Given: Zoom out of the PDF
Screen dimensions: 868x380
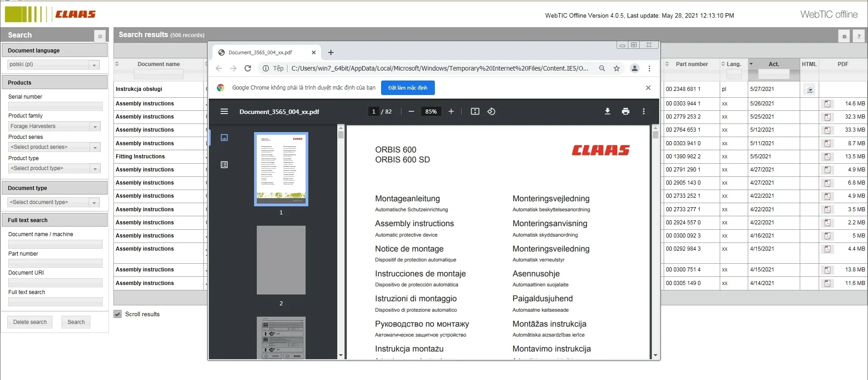Looking at the screenshot, I should 411,111.
